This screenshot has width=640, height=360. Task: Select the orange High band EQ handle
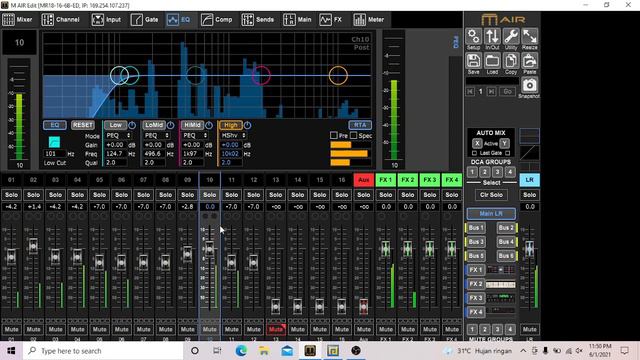pyautogui.click(x=338, y=76)
